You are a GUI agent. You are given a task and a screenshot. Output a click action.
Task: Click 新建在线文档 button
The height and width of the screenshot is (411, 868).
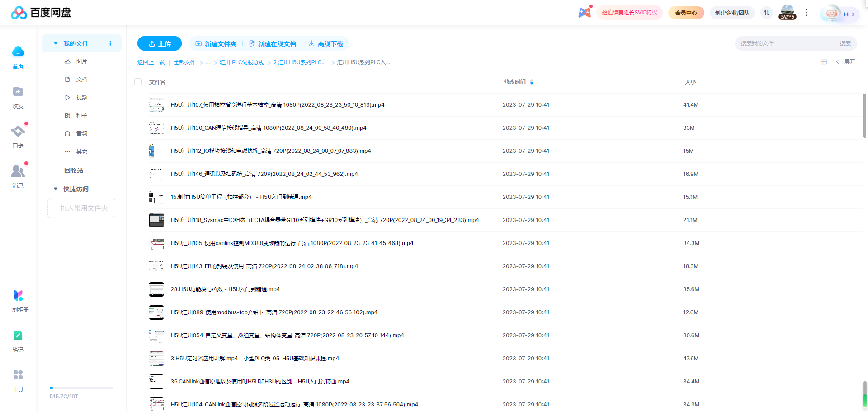273,44
